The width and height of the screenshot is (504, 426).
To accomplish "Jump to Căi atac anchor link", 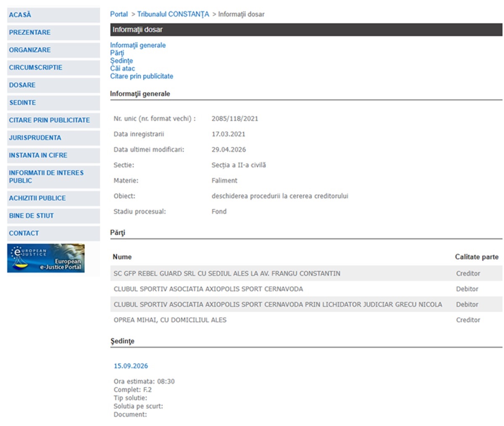I will [x=123, y=68].
